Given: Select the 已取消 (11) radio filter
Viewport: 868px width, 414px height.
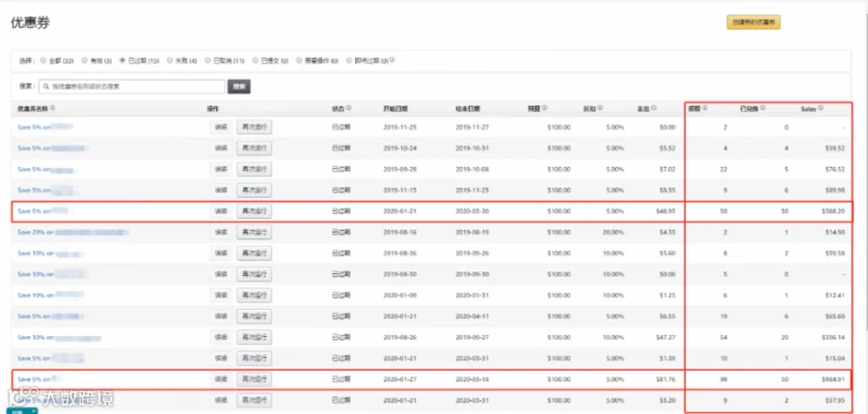Looking at the screenshot, I should (x=207, y=61).
